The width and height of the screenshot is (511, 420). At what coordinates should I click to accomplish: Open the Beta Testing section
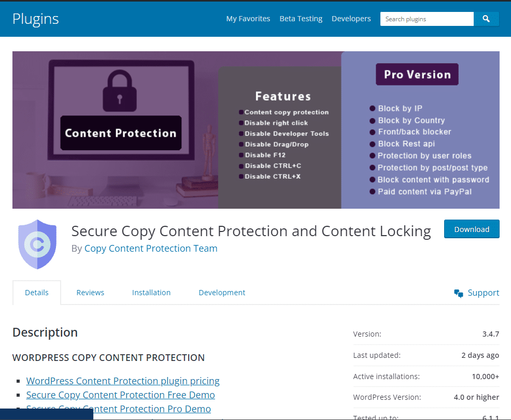301,18
